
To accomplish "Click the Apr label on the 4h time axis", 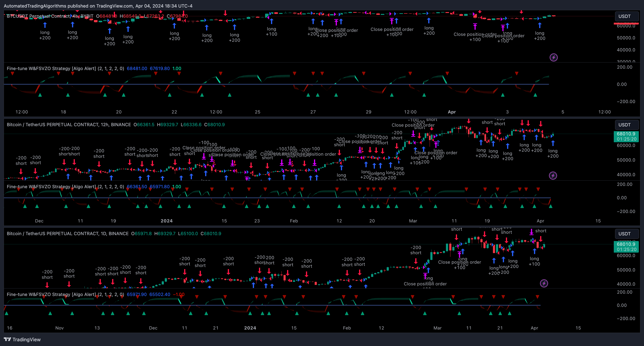I will click(452, 112).
